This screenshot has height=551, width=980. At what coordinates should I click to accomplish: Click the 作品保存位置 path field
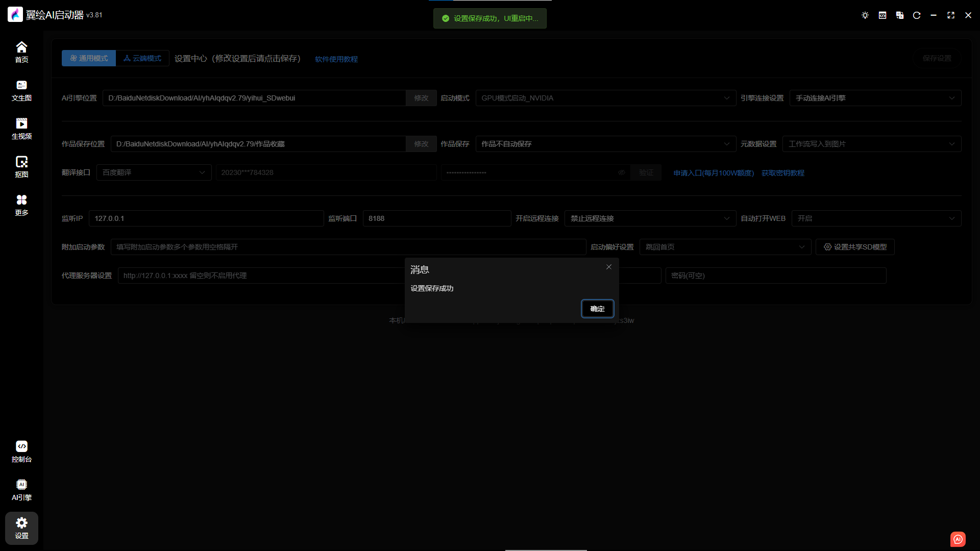[x=258, y=144]
